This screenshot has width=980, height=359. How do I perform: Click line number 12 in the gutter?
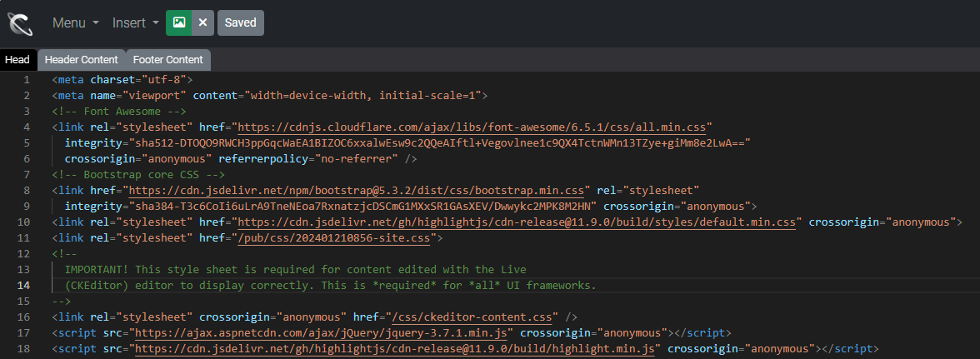23,254
